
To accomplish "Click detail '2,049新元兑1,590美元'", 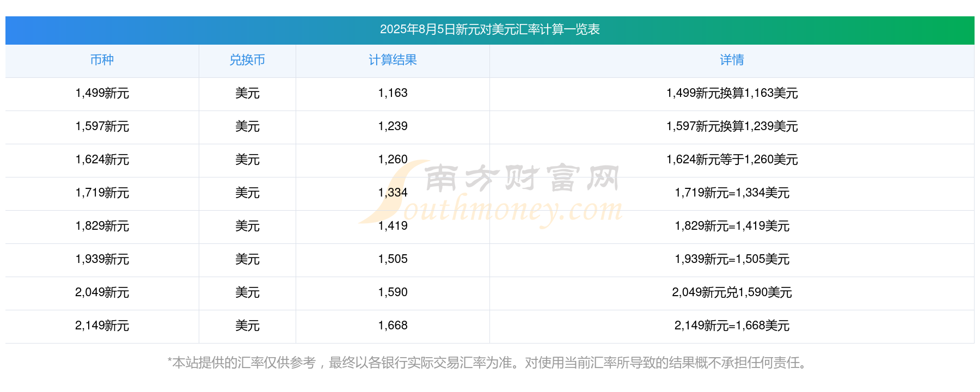I will coord(732,293).
